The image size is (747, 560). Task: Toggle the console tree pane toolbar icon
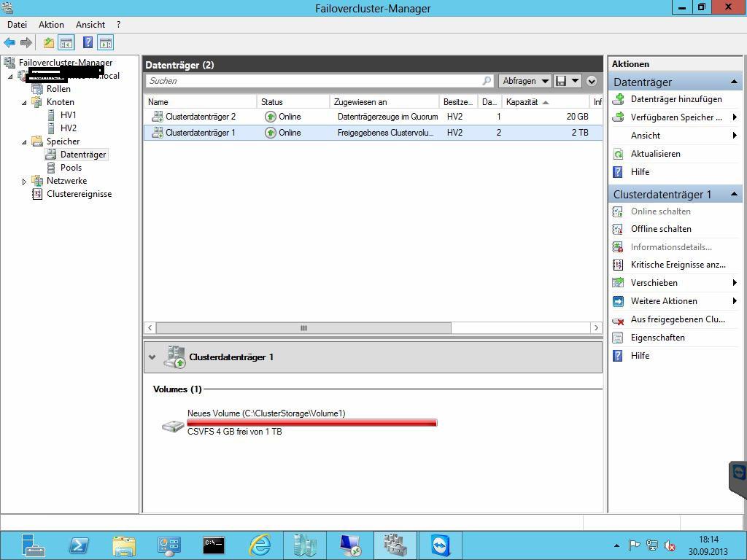click(x=66, y=43)
